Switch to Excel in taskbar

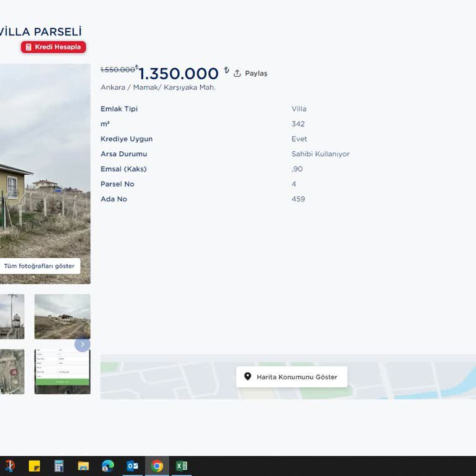click(x=182, y=466)
